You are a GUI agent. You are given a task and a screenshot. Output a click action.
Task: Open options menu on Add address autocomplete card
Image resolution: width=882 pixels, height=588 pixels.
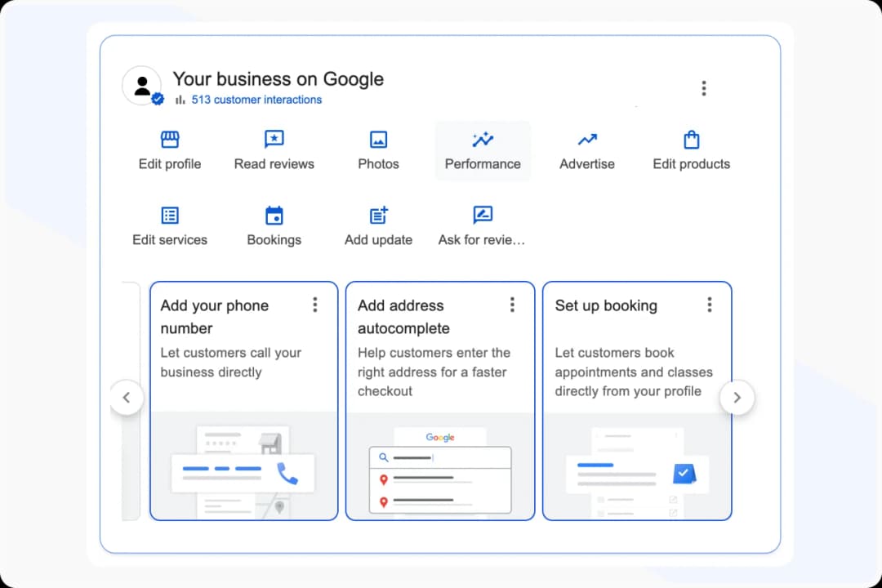[x=512, y=304]
